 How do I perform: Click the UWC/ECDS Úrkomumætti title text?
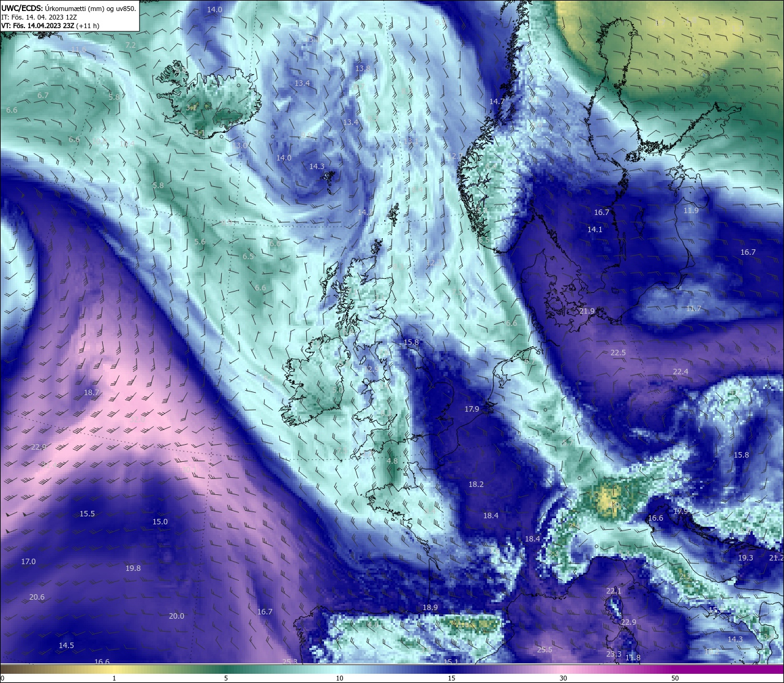[69, 8]
